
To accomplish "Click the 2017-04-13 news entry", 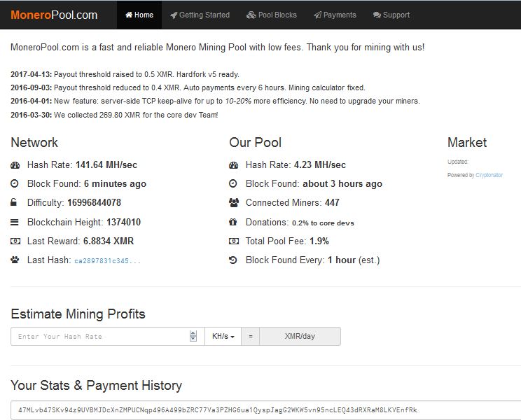I will pos(125,74).
